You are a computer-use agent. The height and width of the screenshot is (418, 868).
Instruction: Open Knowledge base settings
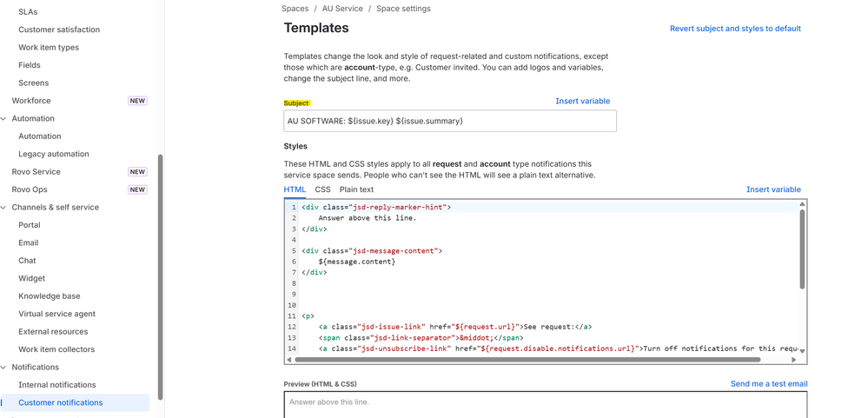[x=50, y=295]
